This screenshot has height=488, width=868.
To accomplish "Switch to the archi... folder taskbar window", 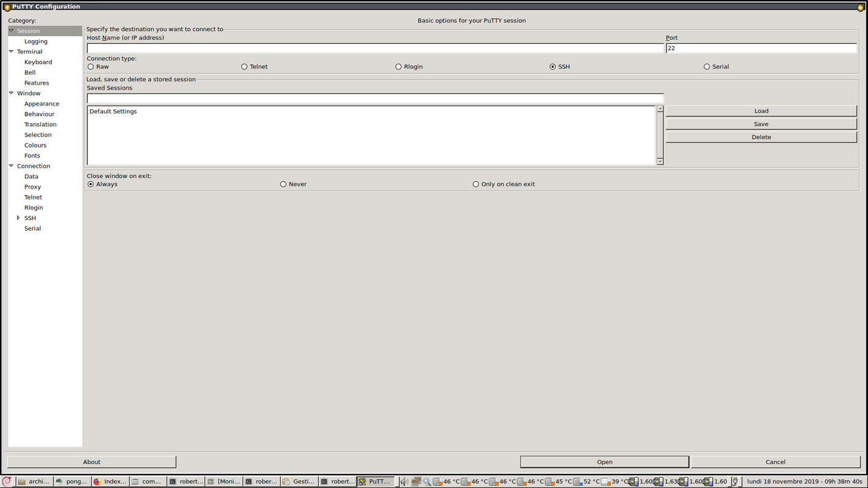I will pyautogui.click(x=34, y=481).
